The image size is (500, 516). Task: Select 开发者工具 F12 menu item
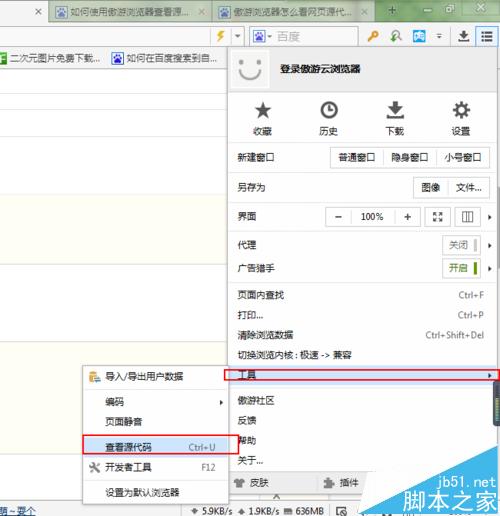click(x=156, y=467)
